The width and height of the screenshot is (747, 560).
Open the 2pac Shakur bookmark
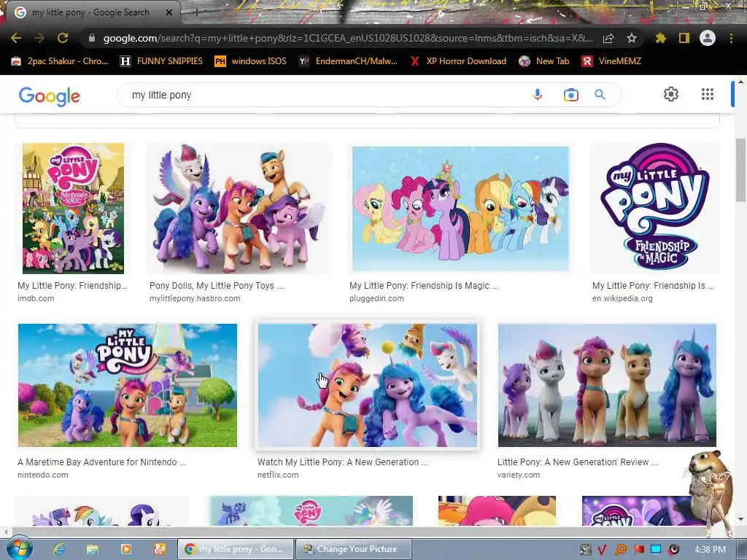click(x=60, y=61)
